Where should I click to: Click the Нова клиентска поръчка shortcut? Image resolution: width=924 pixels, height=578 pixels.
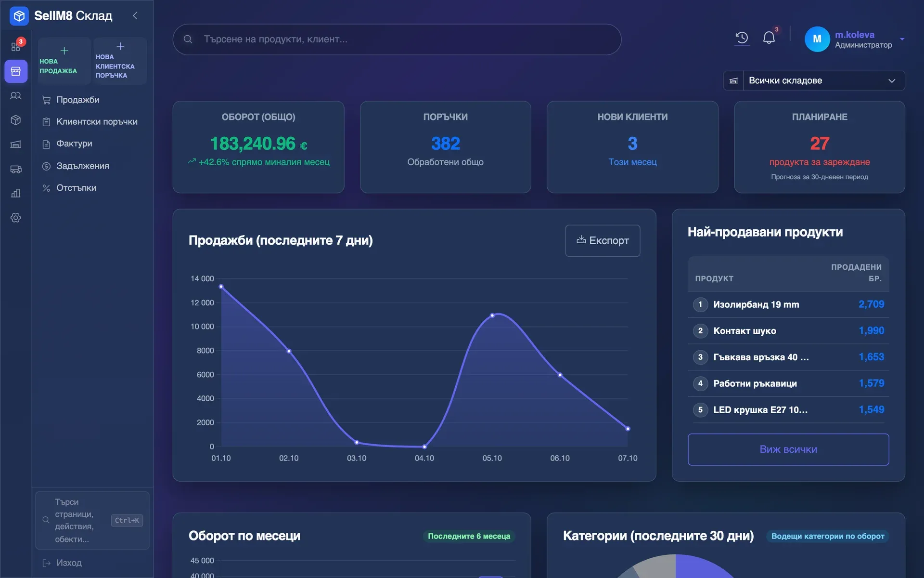[x=120, y=61]
